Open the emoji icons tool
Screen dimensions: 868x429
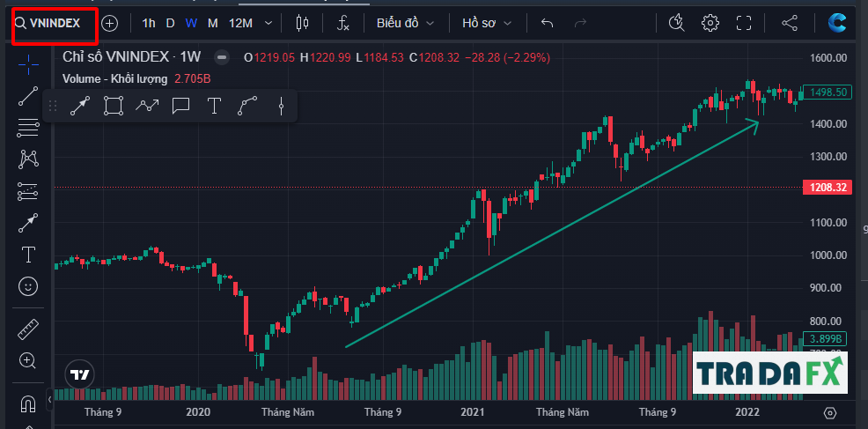point(28,286)
